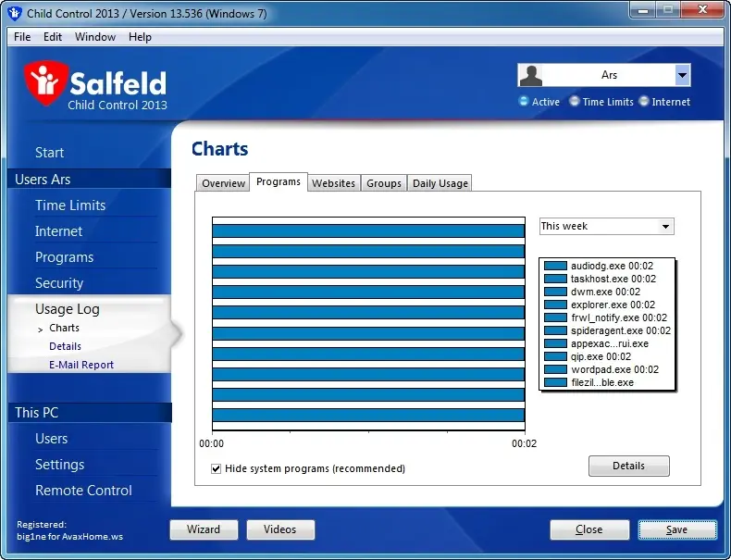The image size is (731, 560).
Task: Select spideragent.exe 00:02 legend entry
Action: tap(621, 331)
